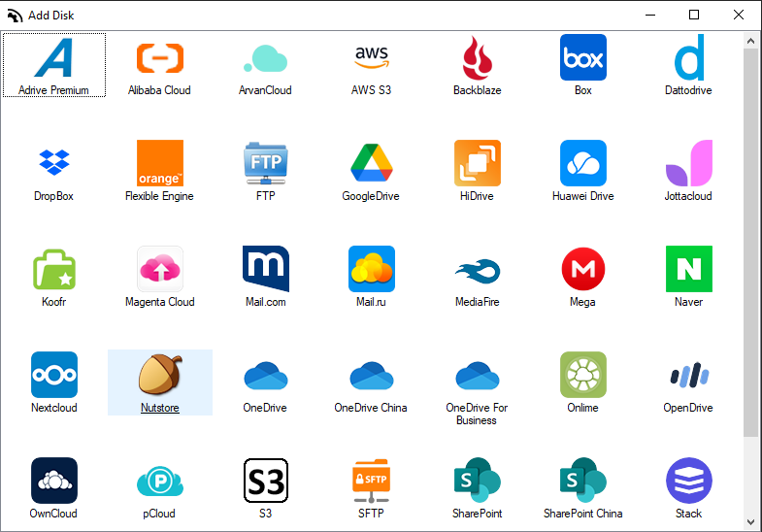Select the OneDrive China icon

tap(372, 376)
